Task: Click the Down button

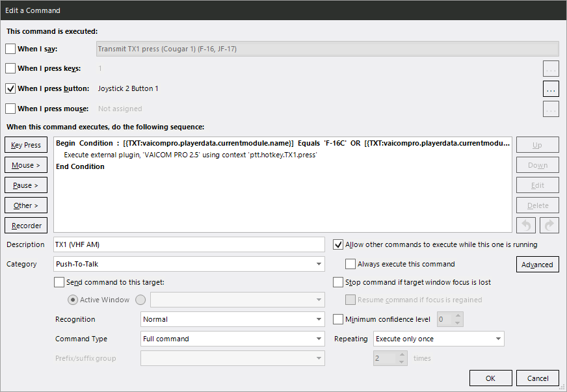Action: tap(538, 165)
